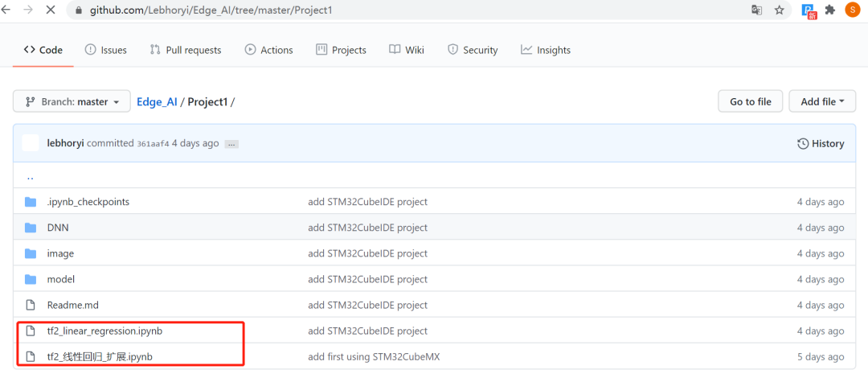Open the extensions puzzle icon

pos(830,10)
